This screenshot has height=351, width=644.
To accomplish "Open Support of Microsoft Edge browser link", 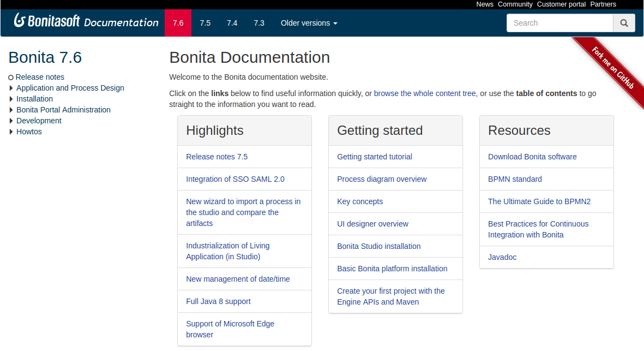I will [x=230, y=329].
